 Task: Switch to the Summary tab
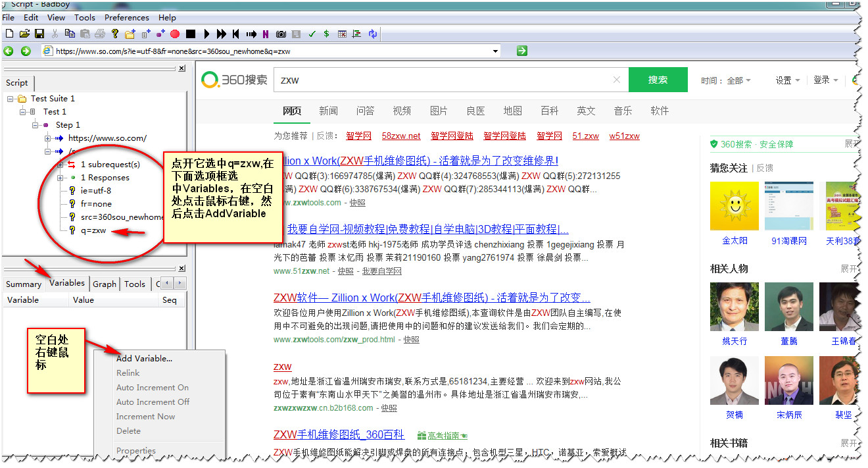coord(24,284)
